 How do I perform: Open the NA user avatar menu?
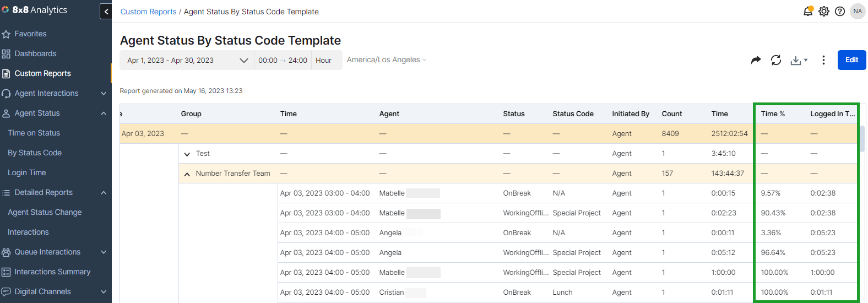(858, 11)
